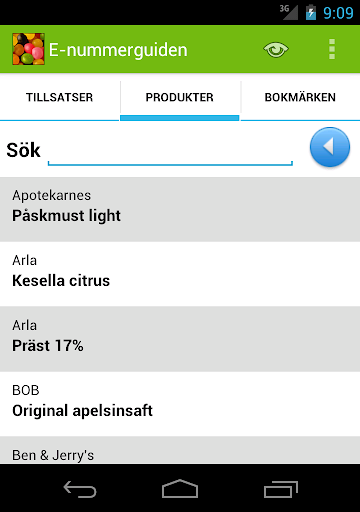Tap the 3G signal indicator

coord(289,12)
